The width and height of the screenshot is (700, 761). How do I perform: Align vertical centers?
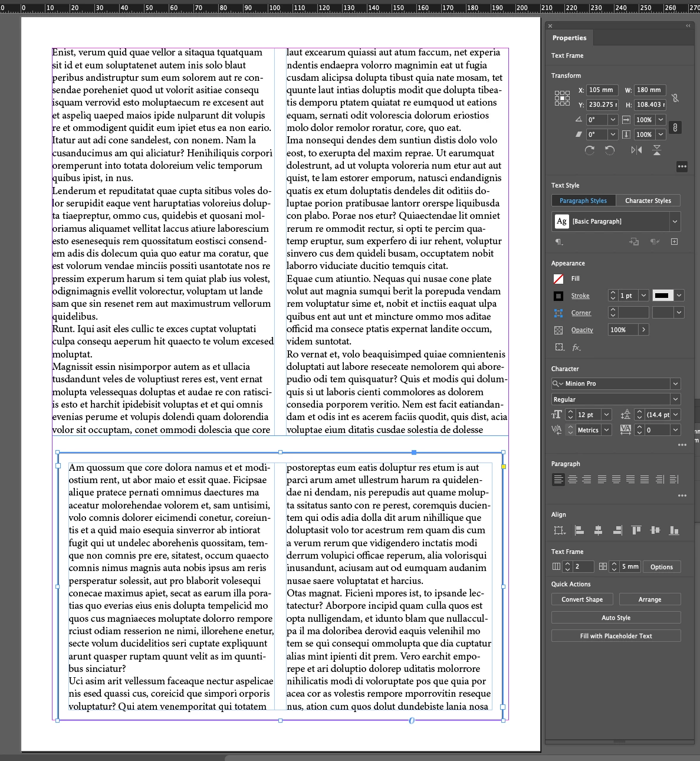pyautogui.click(x=655, y=530)
